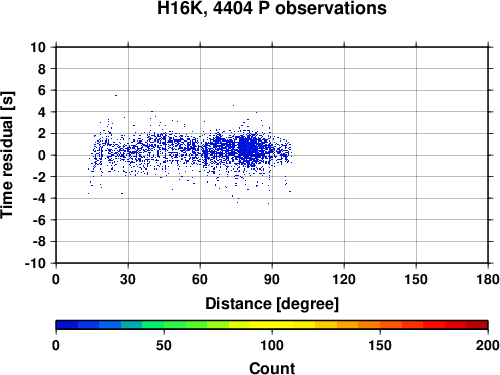Click x-axis tick label 120

344,279
